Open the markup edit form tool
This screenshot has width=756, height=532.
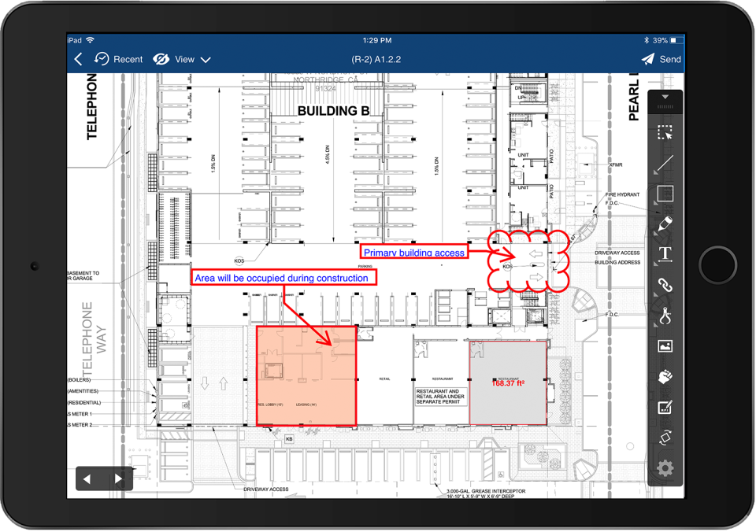(x=665, y=407)
